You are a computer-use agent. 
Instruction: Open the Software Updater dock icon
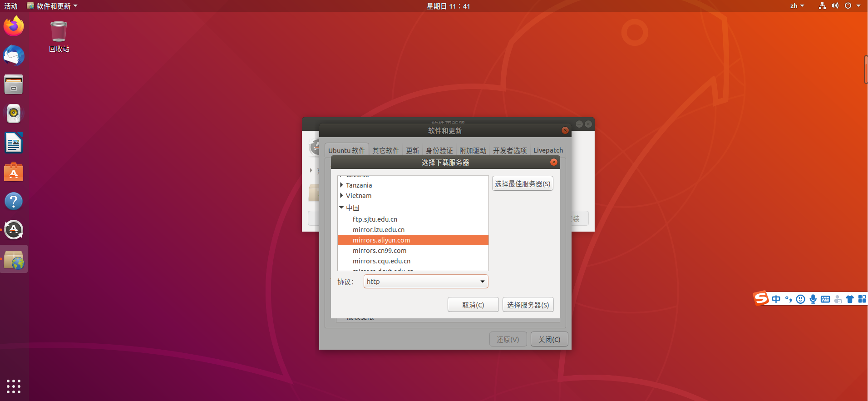tap(14, 230)
